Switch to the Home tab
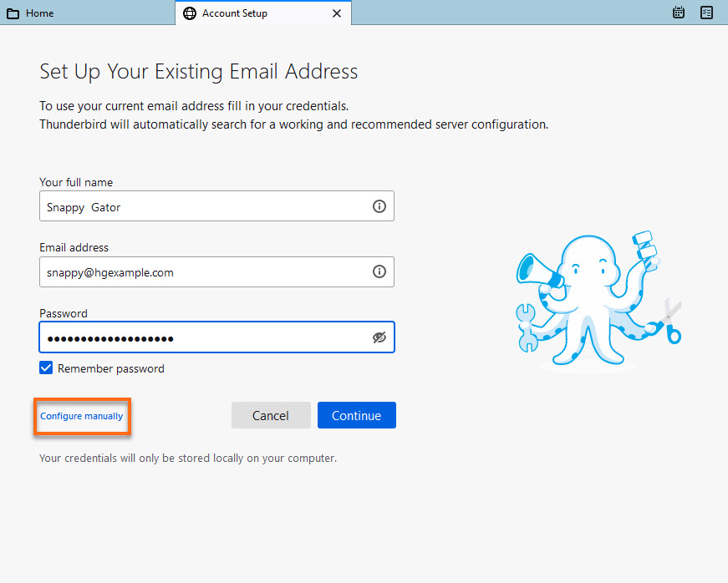Screen dimensions: 728x583 pyautogui.click(x=38, y=13)
